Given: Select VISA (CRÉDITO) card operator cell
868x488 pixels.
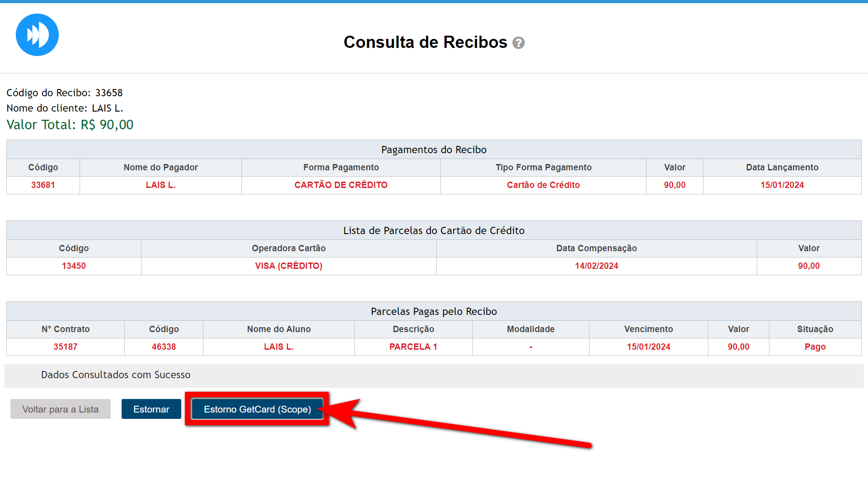Looking at the screenshot, I should coord(288,266).
